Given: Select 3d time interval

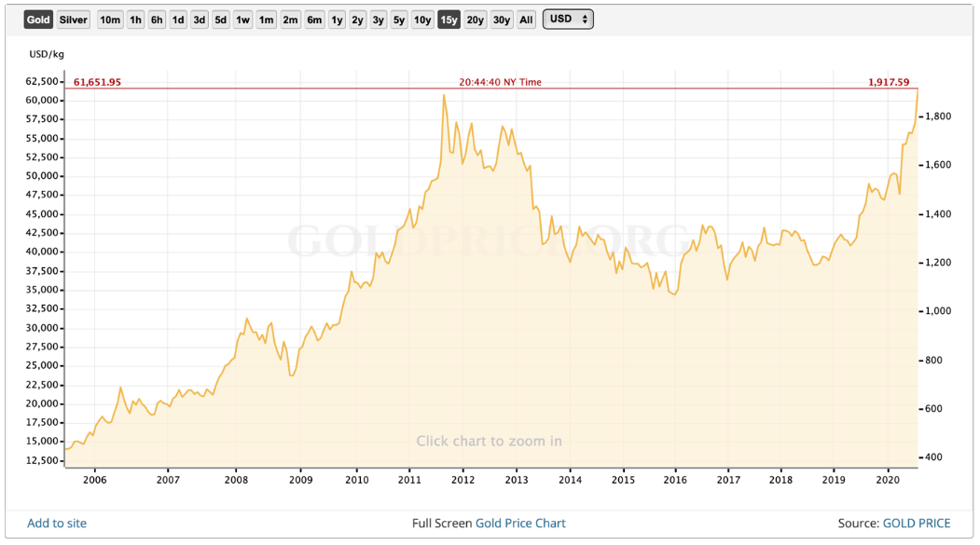Looking at the screenshot, I should click(200, 20).
